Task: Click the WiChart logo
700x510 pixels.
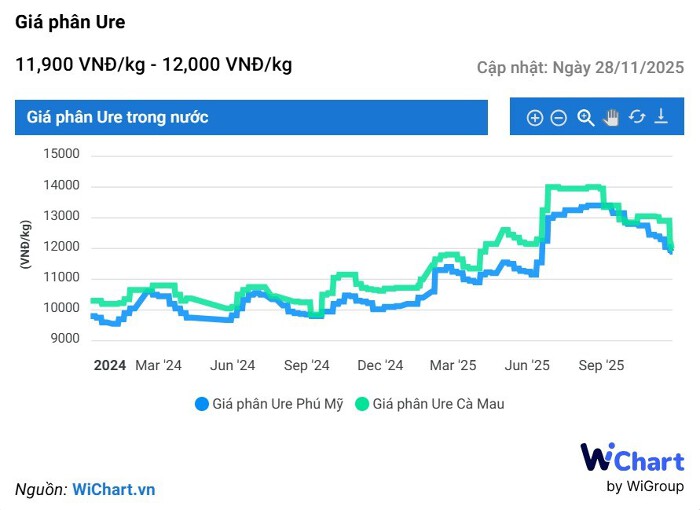Action: (632, 468)
